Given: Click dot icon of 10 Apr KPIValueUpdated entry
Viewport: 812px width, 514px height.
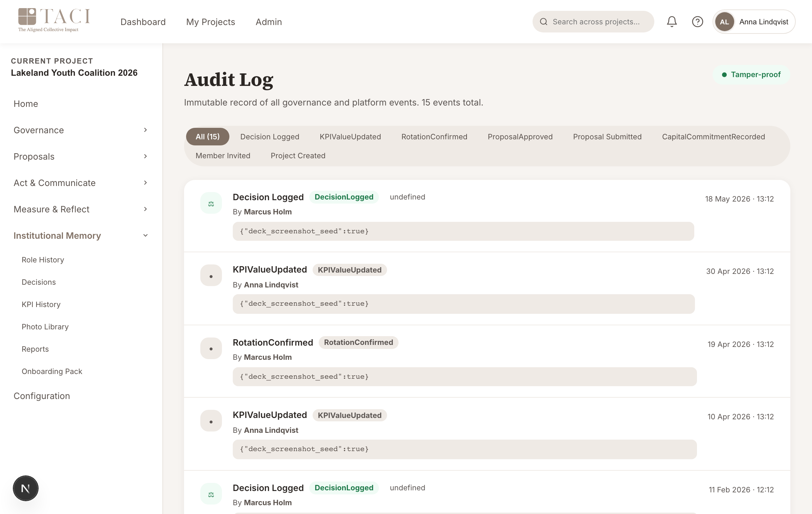Looking at the screenshot, I should [x=211, y=421].
